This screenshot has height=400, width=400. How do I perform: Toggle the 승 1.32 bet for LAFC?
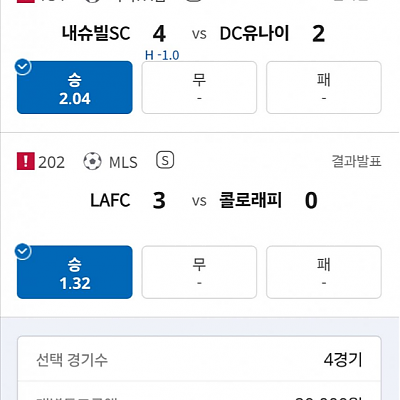[75, 272]
